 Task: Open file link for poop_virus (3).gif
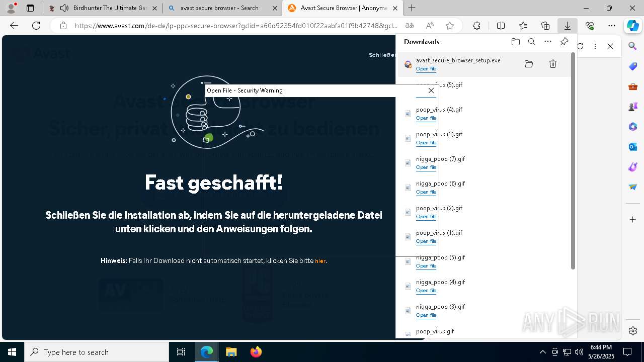point(426,143)
